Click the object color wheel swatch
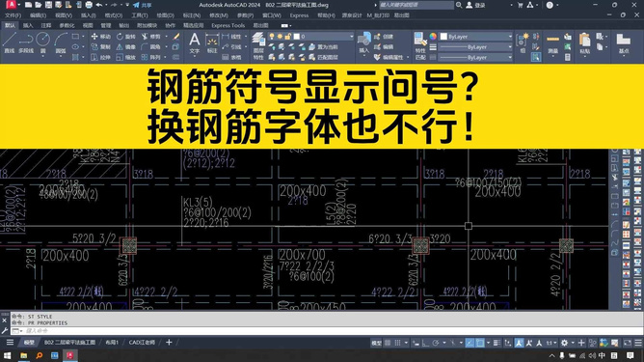This screenshot has height=362, width=644. tap(433, 37)
